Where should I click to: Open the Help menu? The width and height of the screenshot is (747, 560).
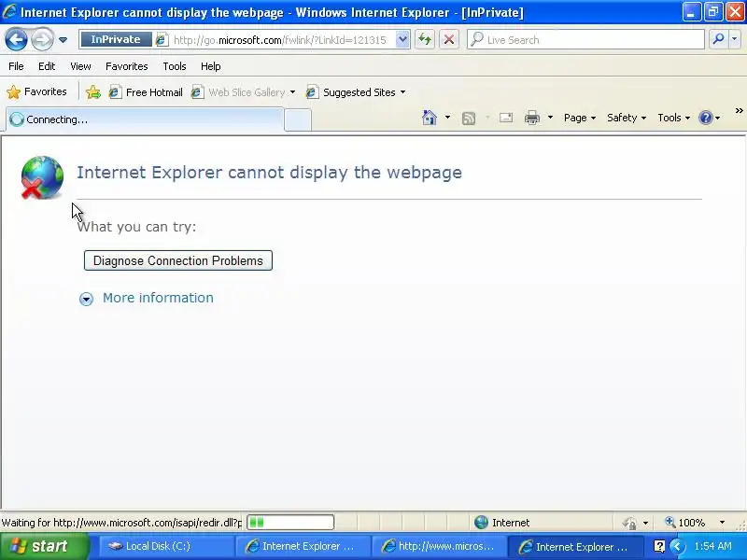point(211,66)
